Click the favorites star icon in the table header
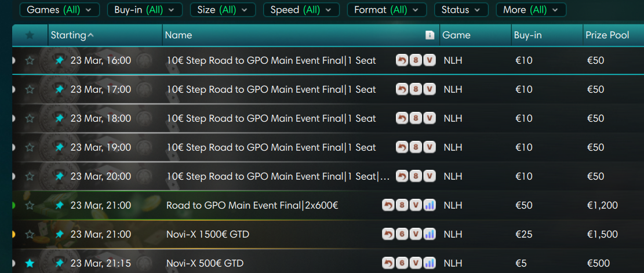The width and height of the screenshot is (644, 273). pos(30,35)
